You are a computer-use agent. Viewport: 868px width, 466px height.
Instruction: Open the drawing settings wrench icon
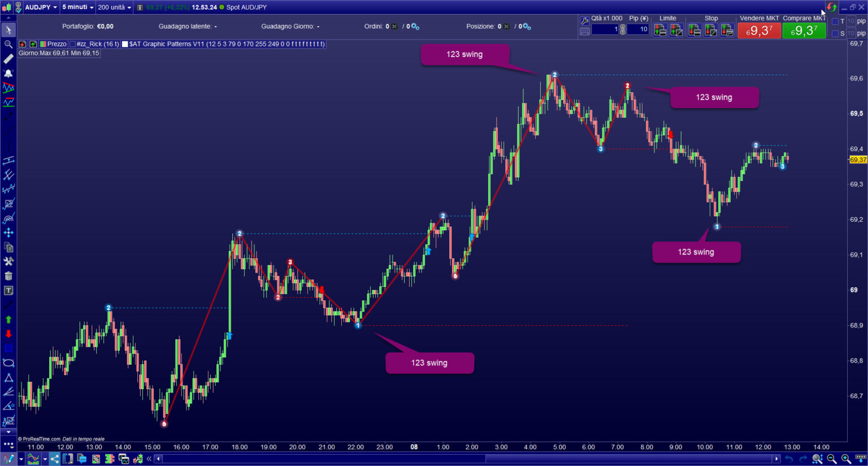tap(8, 262)
